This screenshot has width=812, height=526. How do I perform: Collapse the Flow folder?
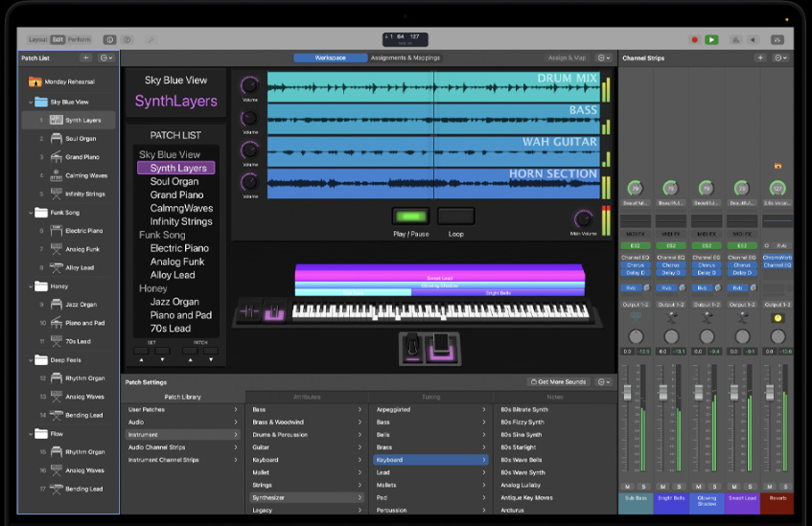pyautogui.click(x=31, y=434)
